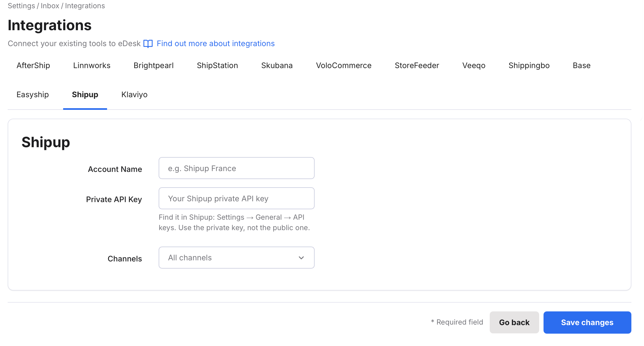Screen dimensions: 644x346
Task: Click Settings in the breadcrumb
Action: tap(21, 6)
